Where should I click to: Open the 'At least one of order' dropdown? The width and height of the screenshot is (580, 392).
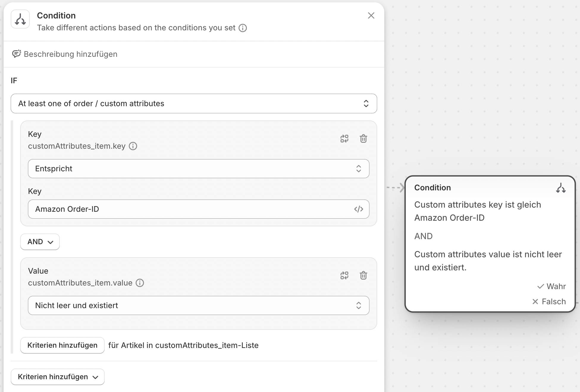point(194,104)
